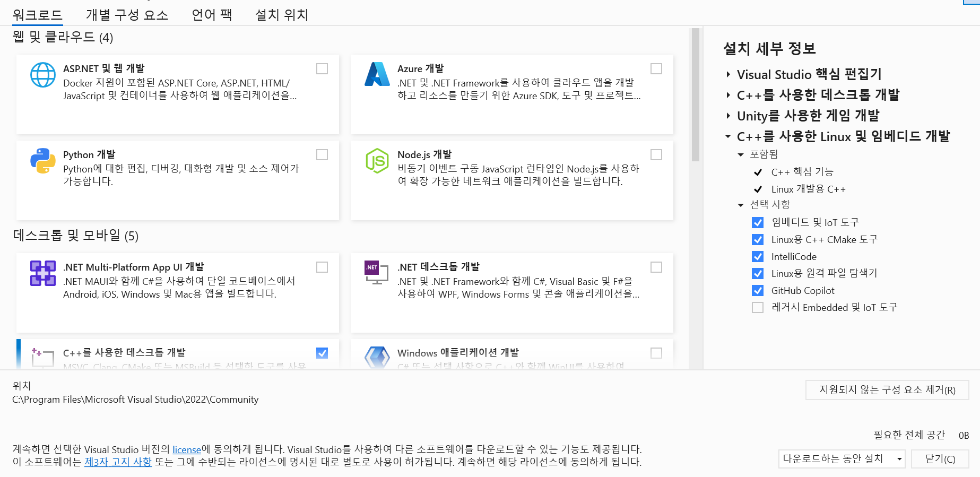
Task: Click the 데스크톱 및 모바일 (5) heading
Action: click(75, 236)
